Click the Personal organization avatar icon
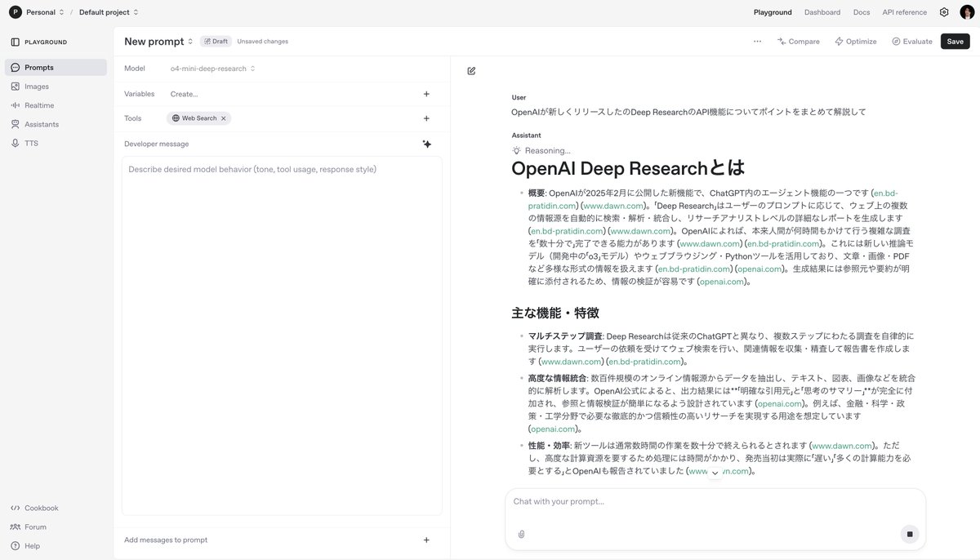980x560 pixels. (x=16, y=12)
